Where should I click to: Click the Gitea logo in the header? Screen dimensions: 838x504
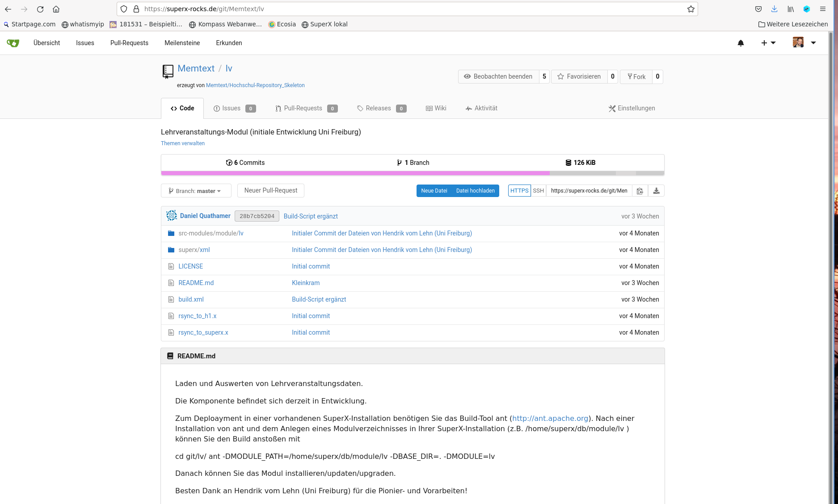pyautogui.click(x=13, y=43)
